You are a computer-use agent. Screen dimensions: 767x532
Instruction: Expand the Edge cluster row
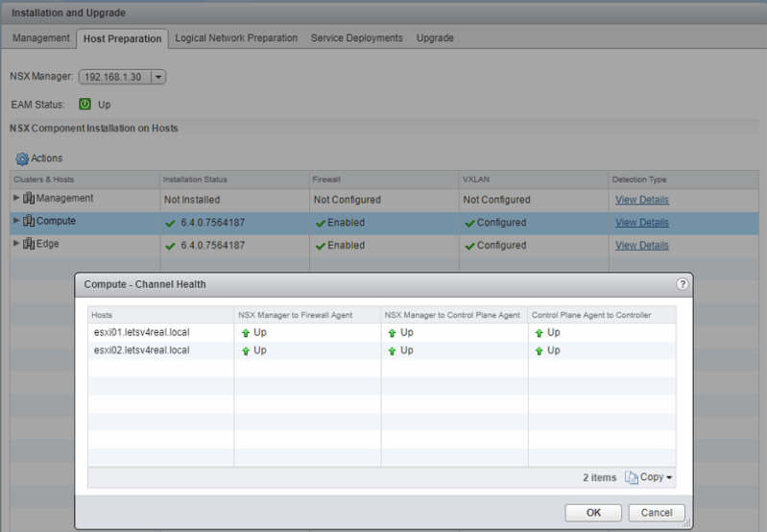pyautogui.click(x=15, y=245)
